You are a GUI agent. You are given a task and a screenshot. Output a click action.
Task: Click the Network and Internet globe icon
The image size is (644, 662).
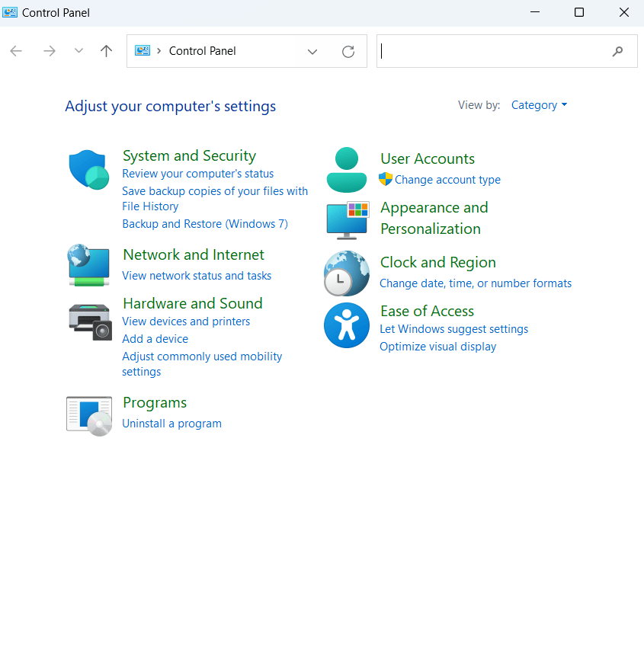[x=88, y=265]
